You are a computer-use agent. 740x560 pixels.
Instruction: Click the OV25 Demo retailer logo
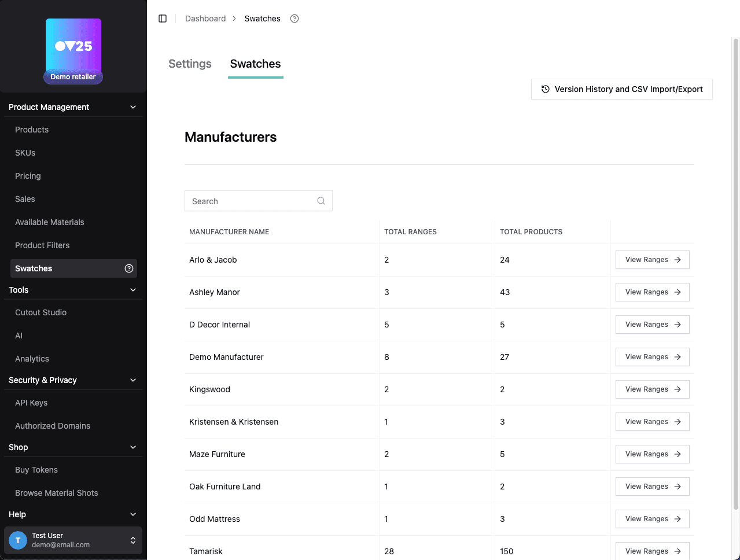point(73,51)
